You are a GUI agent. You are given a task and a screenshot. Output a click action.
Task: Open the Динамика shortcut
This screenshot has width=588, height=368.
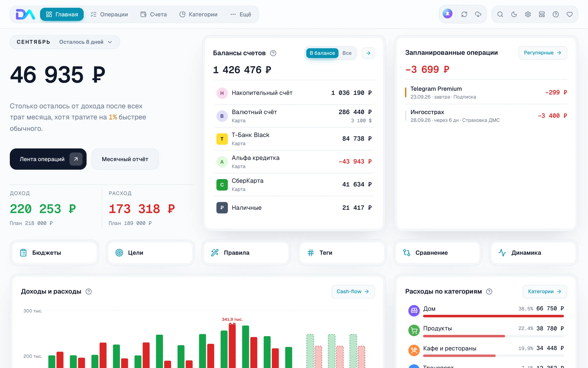(x=533, y=253)
